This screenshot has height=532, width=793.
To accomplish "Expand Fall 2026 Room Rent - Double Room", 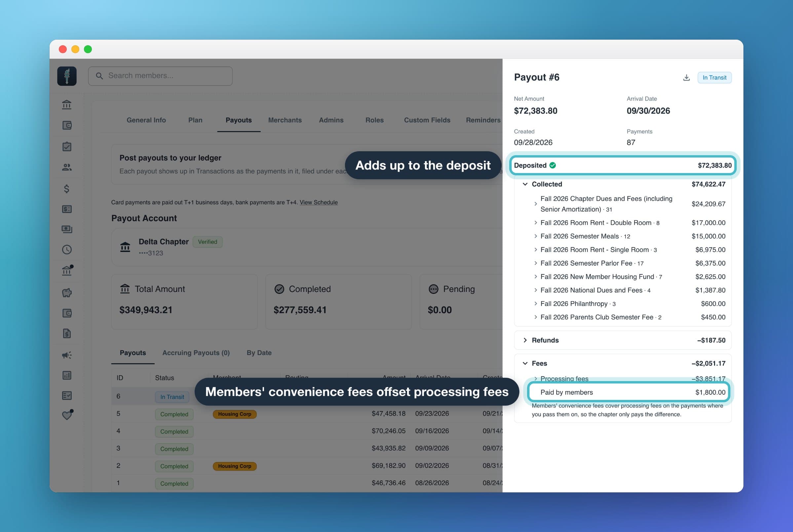I will tap(536, 223).
